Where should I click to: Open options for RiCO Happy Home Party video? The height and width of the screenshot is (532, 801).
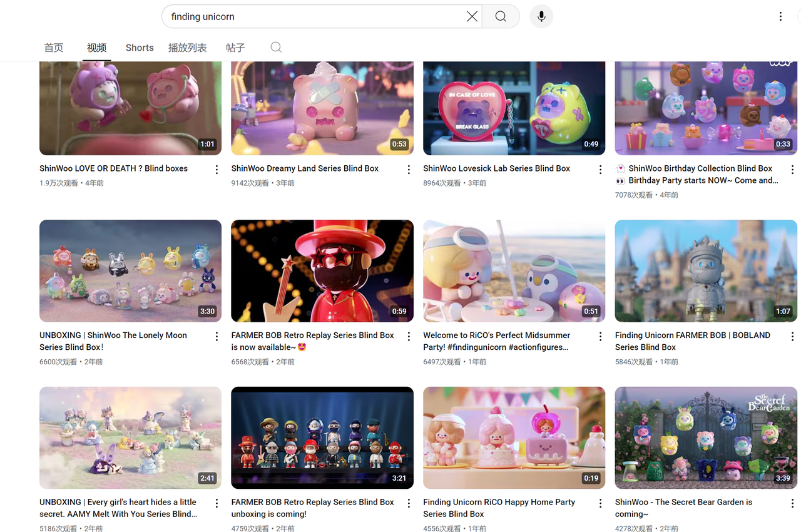pyautogui.click(x=600, y=503)
